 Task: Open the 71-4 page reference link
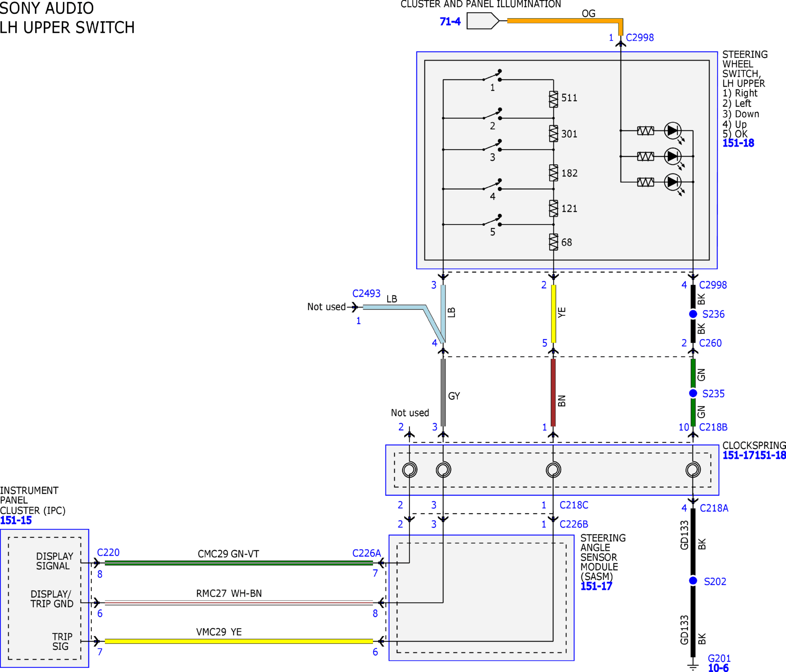tap(450, 22)
